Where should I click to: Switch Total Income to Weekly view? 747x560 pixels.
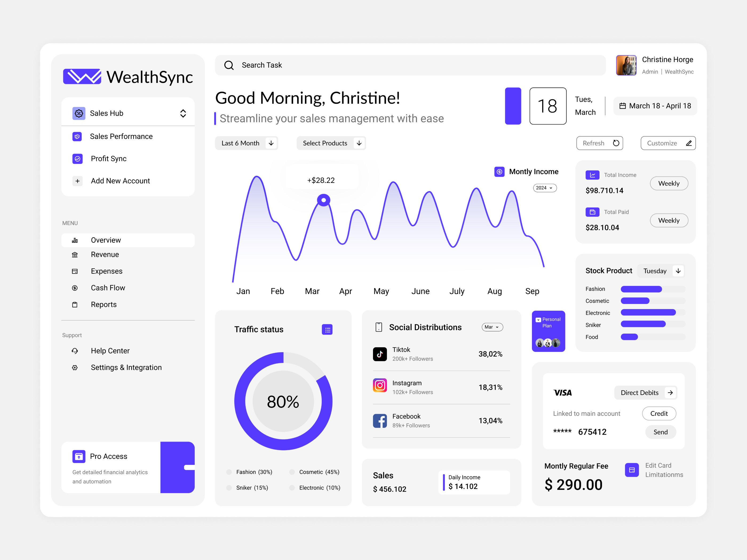[x=669, y=183]
